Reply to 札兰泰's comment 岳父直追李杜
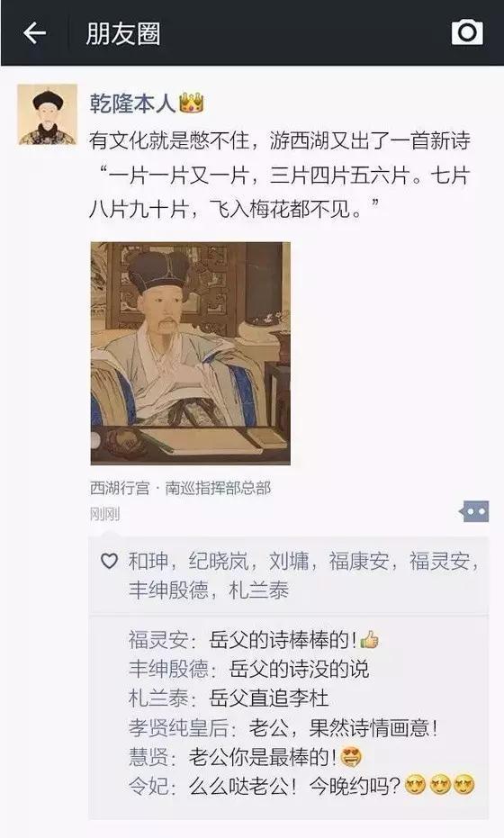 [229, 698]
